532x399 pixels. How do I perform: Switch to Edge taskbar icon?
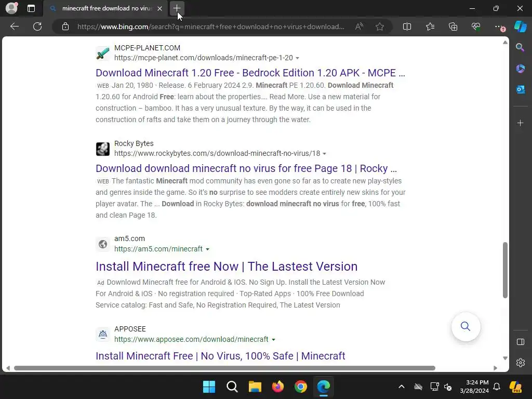(x=323, y=387)
